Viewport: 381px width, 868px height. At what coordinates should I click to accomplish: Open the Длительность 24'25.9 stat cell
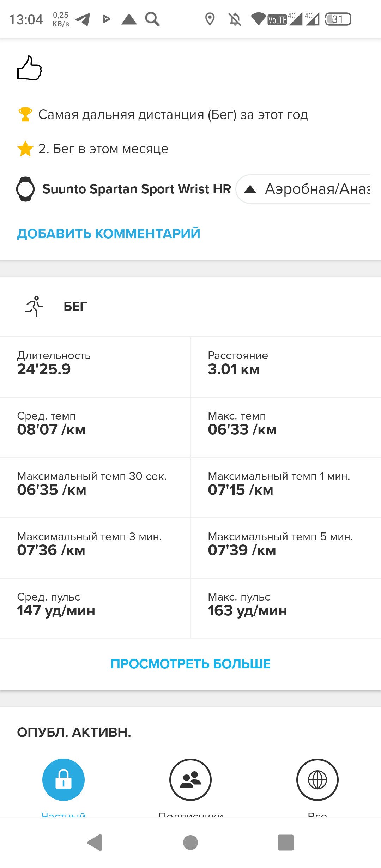click(95, 367)
